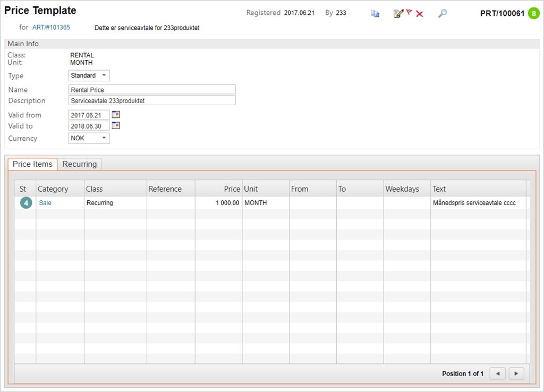Open the Currency dropdown showing NOK
This screenshot has height=392, width=544.
click(89, 138)
